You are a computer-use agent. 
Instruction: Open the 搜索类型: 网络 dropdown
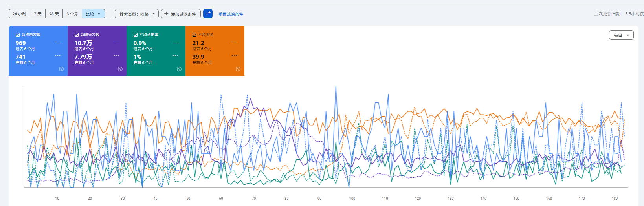tap(137, 14)
